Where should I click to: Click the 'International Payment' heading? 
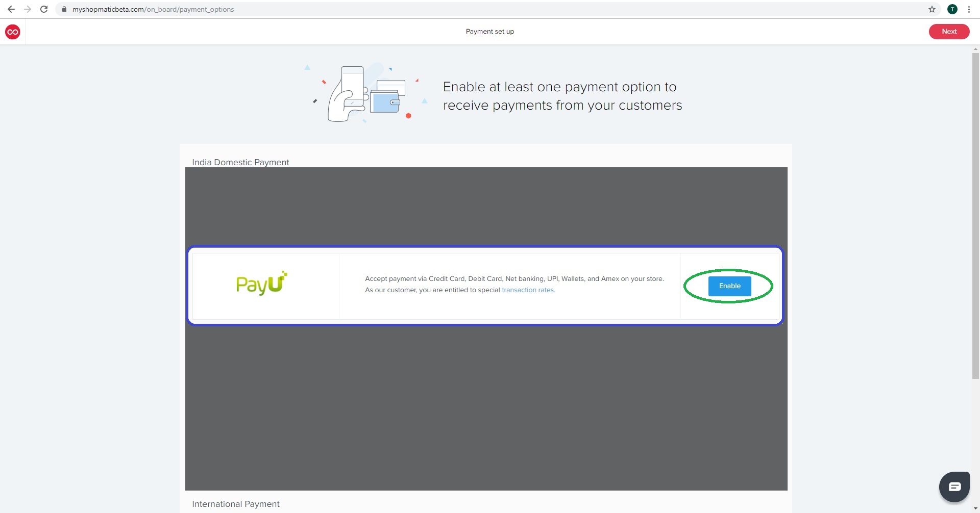pyautogui.click(x=236, y=504)
